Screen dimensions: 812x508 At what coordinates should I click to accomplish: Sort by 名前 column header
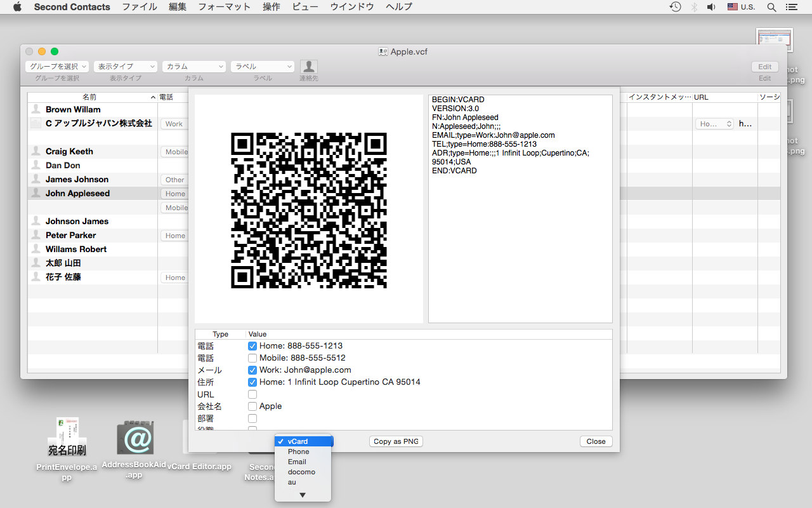point(93,97)
